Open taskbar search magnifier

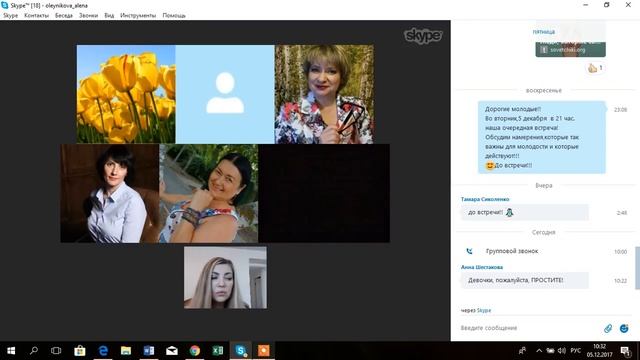[x=34, y=351]
